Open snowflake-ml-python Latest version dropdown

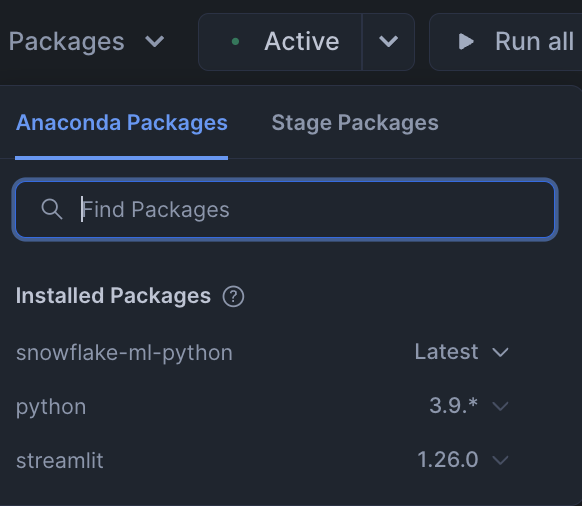(461, 352)
